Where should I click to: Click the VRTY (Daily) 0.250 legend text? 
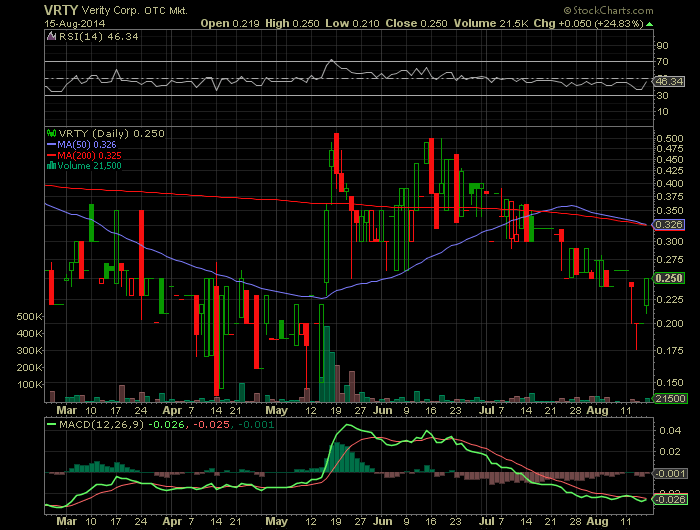point(112,134)
